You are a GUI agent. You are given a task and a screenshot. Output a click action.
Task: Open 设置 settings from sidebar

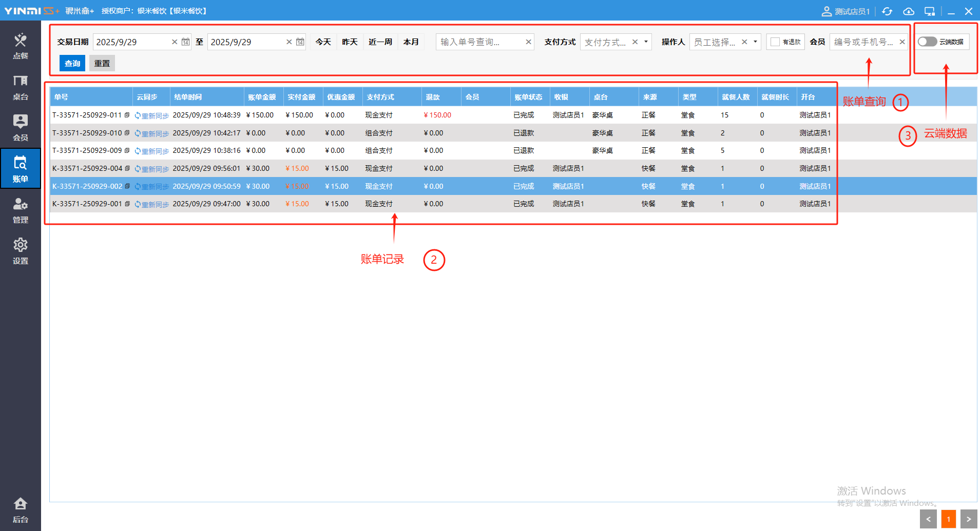(20, 251)
